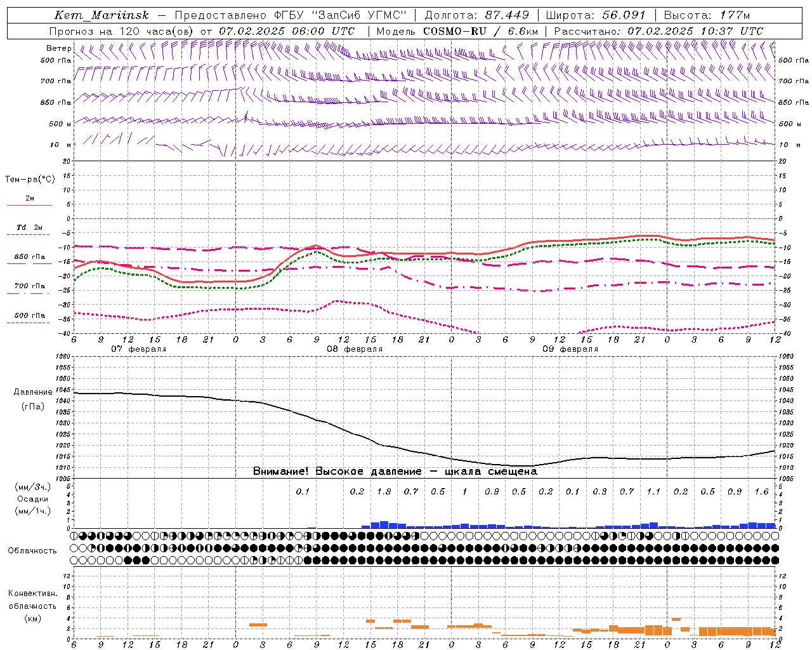The height and width of the screenshot is (650, 812).
Task: Click the Давление pressure panel label
Action: 33,392
